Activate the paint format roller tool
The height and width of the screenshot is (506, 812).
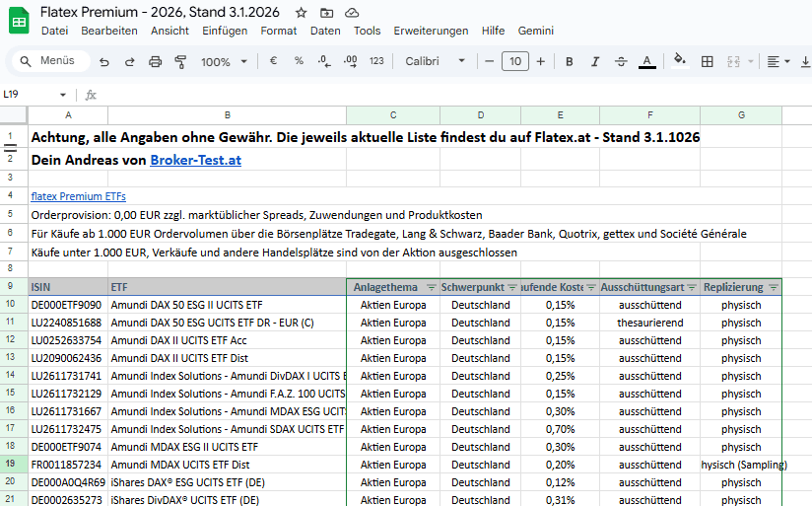coord(180,61)
